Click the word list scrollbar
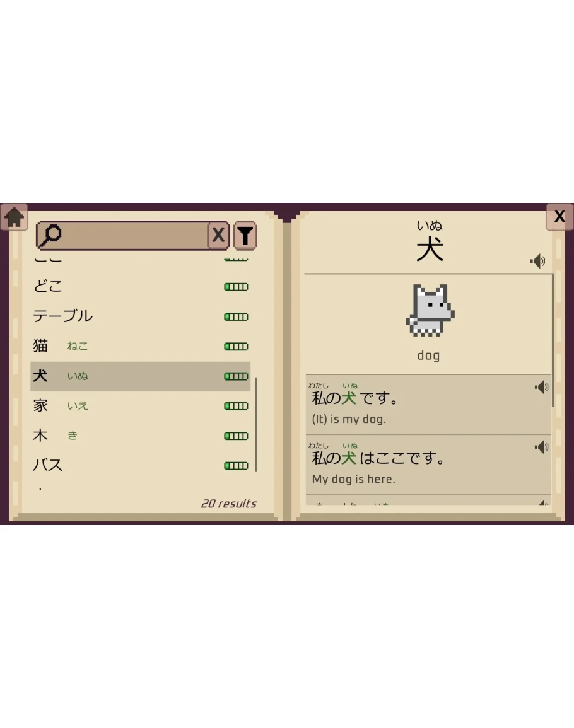The image size is (574, 728). coord(256,424)
